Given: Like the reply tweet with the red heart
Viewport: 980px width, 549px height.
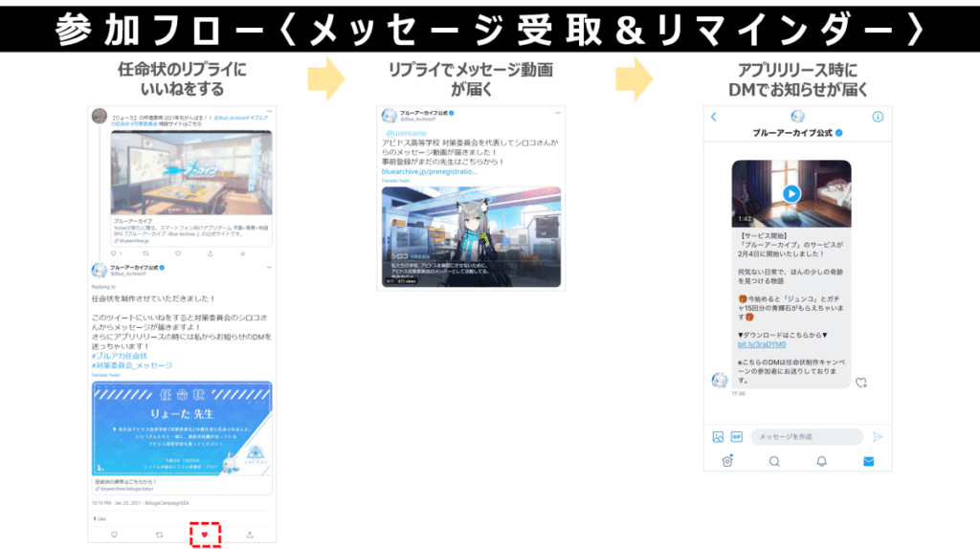Looking at the screenshot, I should (205, 535).
